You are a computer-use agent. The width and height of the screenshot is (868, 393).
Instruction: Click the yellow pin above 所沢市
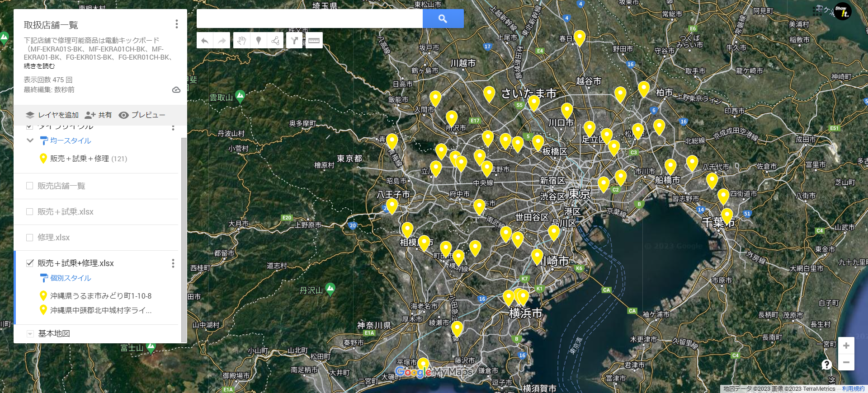[x=452, y=118]
